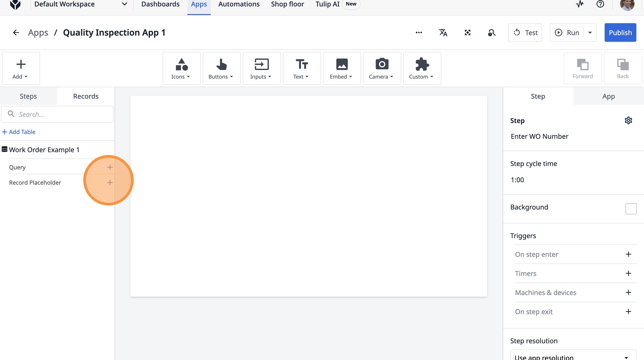
Task: Switch to the App tab
Action: tap(608, 96)
